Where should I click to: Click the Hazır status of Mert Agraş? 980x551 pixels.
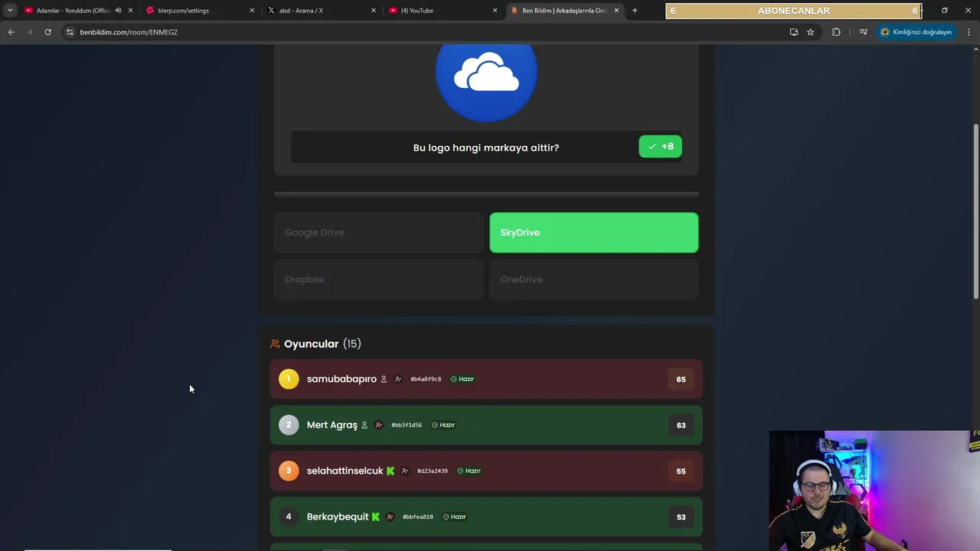click(443, 425)
